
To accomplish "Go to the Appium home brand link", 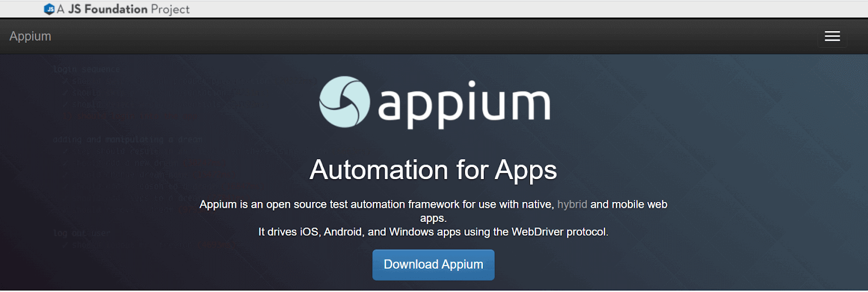I will coord(30,36).
